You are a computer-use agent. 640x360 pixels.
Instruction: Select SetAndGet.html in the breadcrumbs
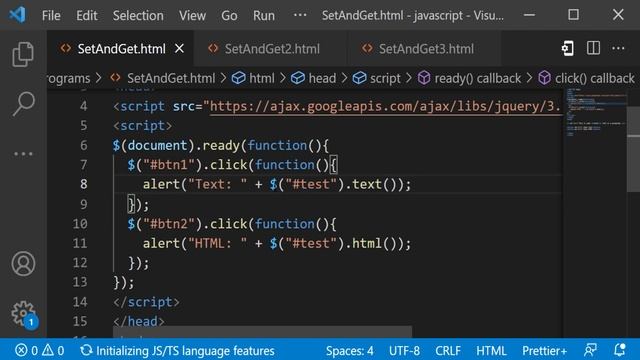171,78
